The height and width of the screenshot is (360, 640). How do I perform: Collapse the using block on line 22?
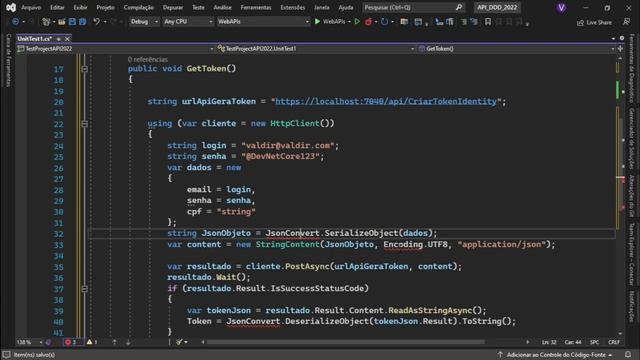(84, 124)
